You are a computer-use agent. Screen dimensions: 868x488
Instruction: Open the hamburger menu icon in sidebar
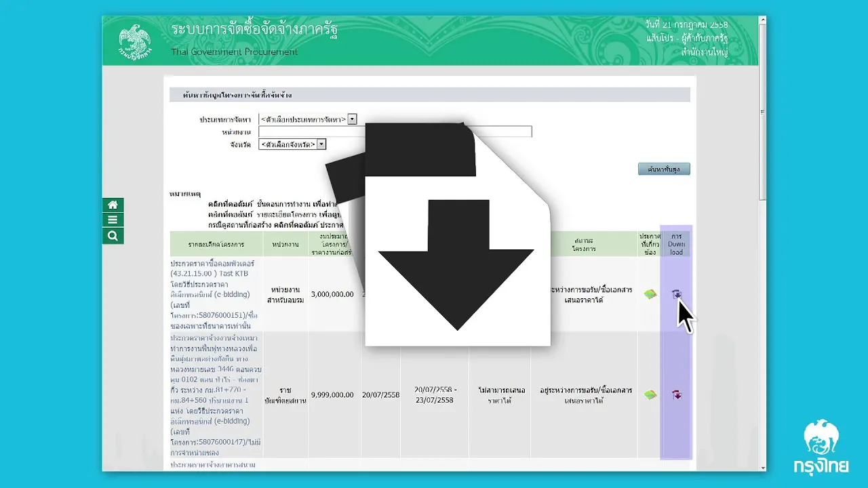click(113, 220)
